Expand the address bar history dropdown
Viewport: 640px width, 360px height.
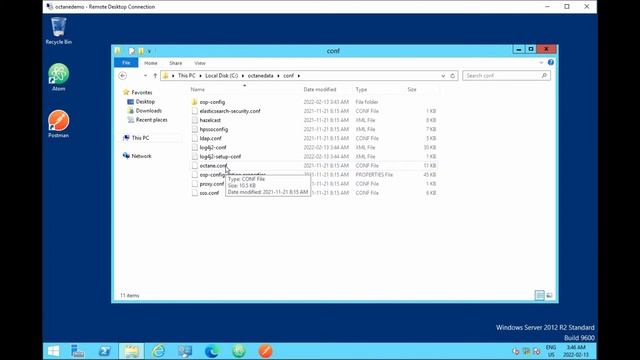click(x=443, y=76)
